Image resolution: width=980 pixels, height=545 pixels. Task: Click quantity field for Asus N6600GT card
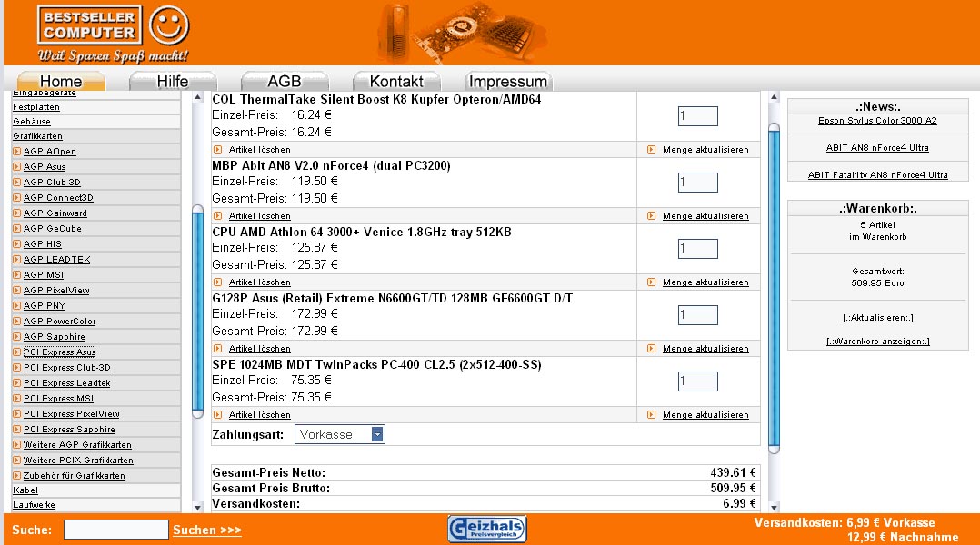698,315
